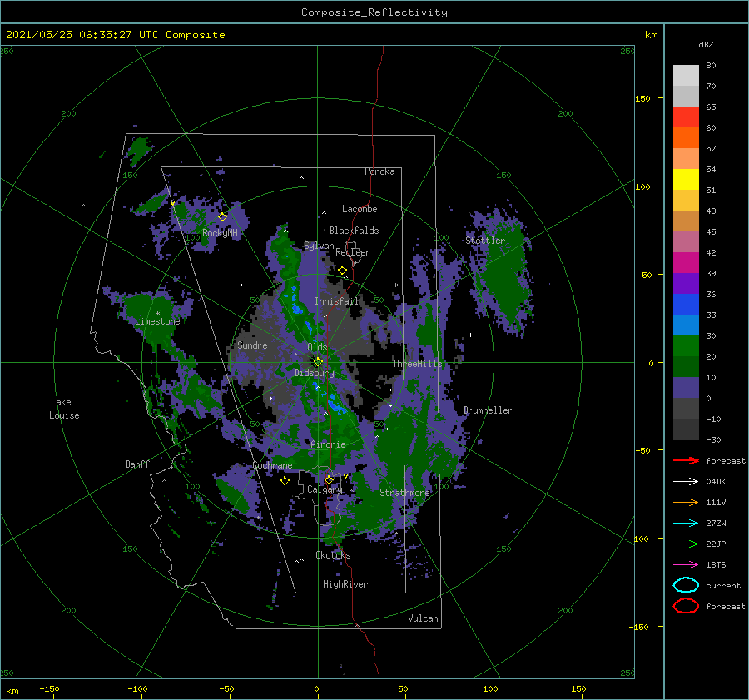Click the Ponoka city label
Image resolution: width=749 pixels, height=700 pixels.
(379, 171)
